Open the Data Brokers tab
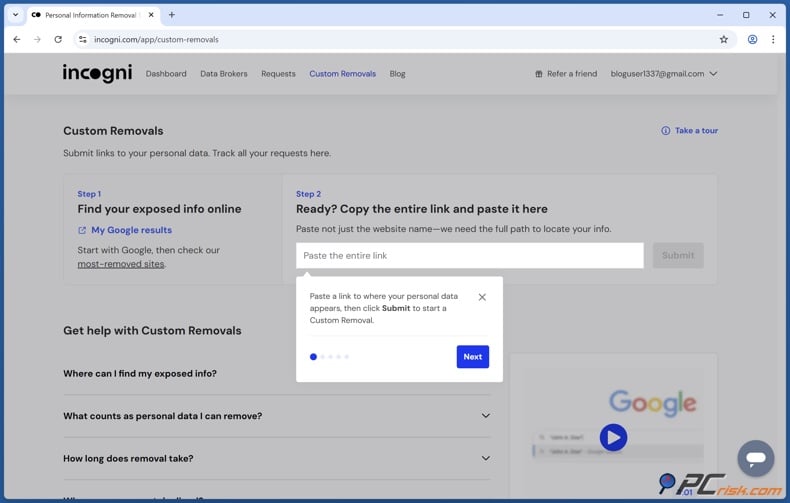 (x=223, y=74)
